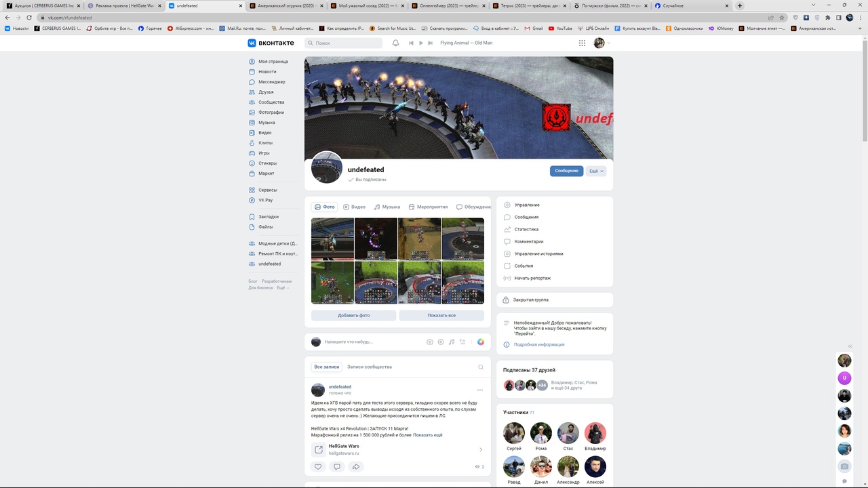Select the Все записи tab
The image size is (868, 488).
[326, 367]
